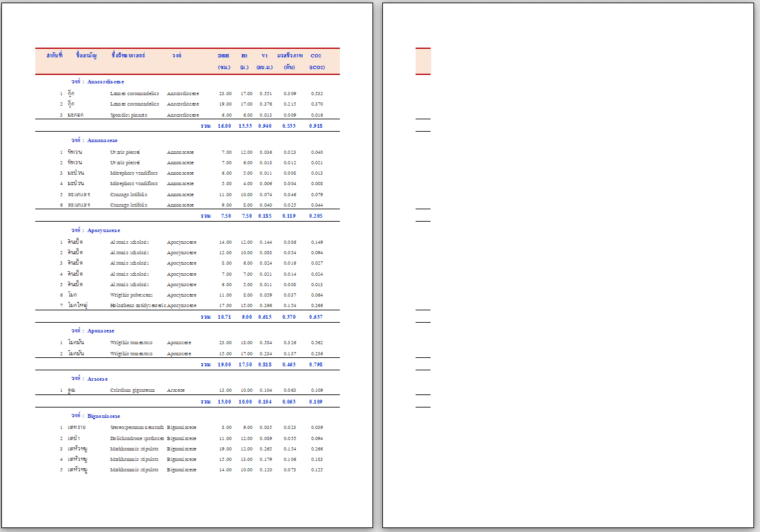This screenshot has width=760, height=532.
Task: Click the Apocynaceae total DBH 10.71
Action: coord(224,317)
